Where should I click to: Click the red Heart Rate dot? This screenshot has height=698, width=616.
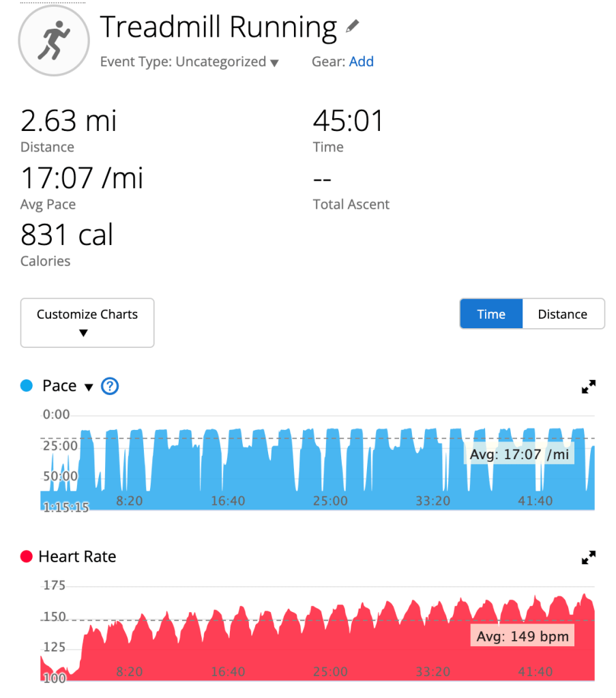click(x=27, y=557)
